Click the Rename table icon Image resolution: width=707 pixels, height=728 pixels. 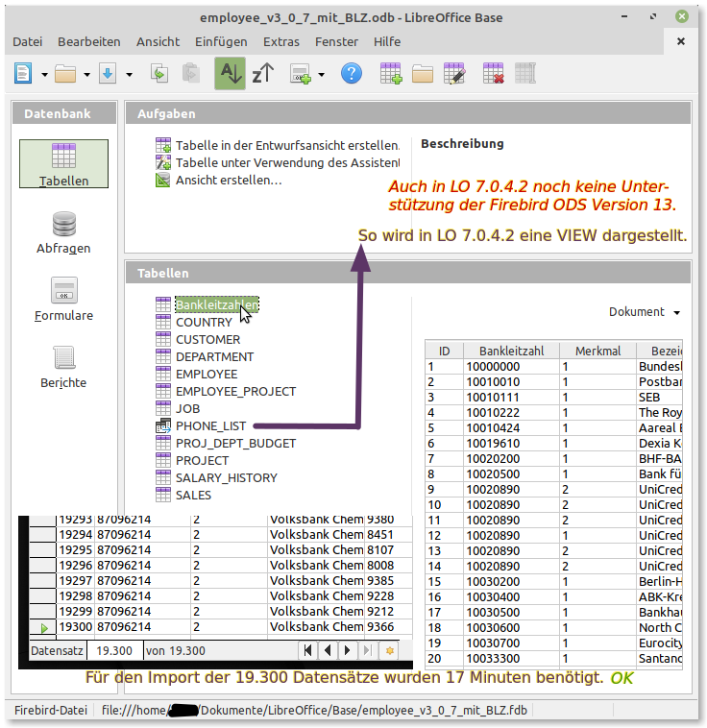(525, 73)
